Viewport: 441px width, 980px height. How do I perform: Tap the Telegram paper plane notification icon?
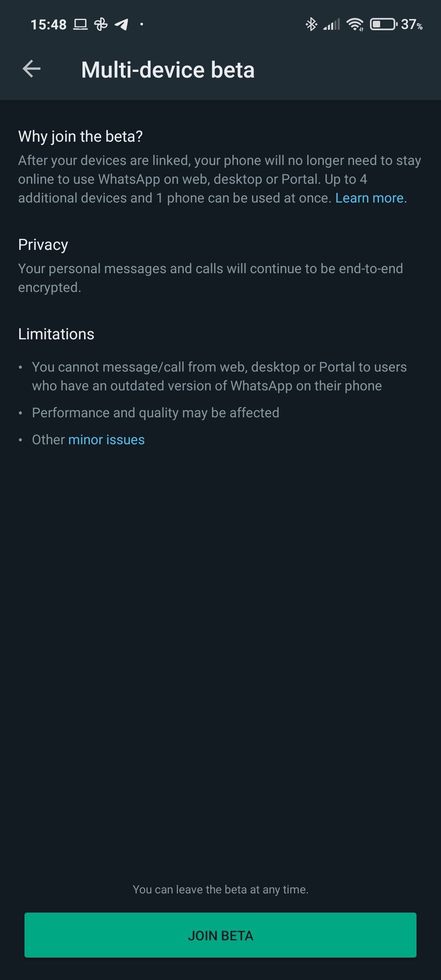point(121,24)
